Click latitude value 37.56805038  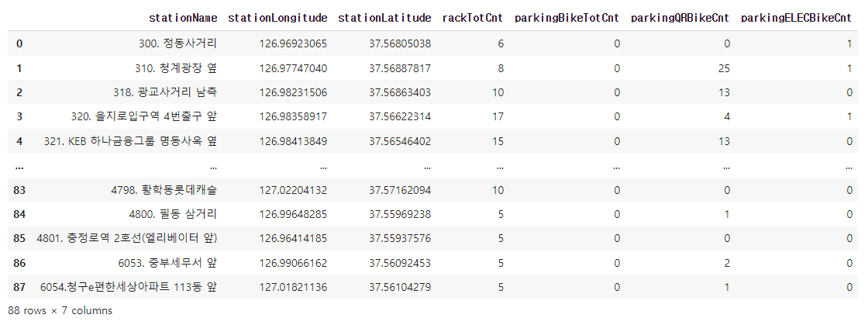[400, 43]
